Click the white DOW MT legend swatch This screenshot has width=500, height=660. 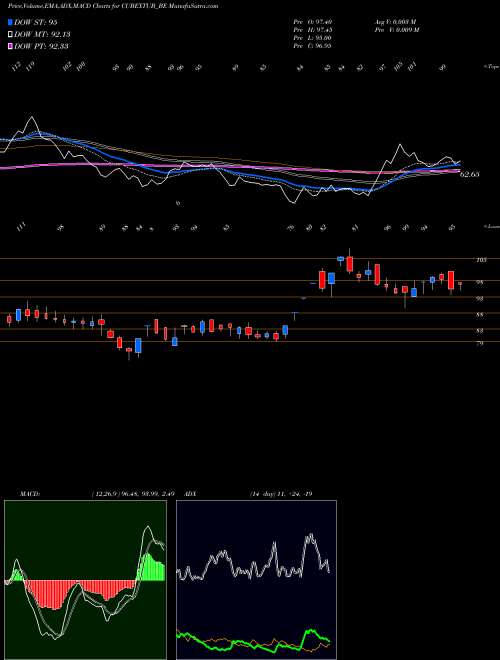tap(10, 35)
